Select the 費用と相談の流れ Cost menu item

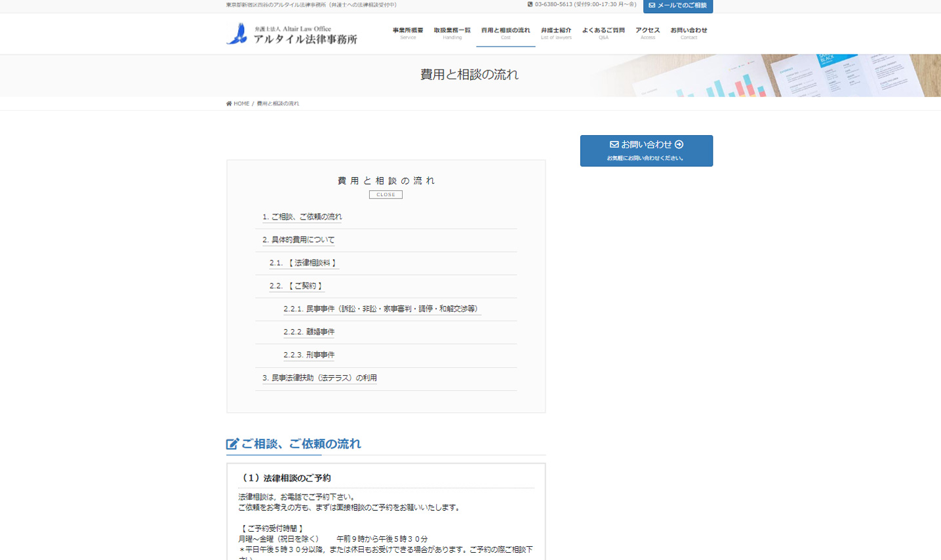pyautogui.click(x=505, y=33)
